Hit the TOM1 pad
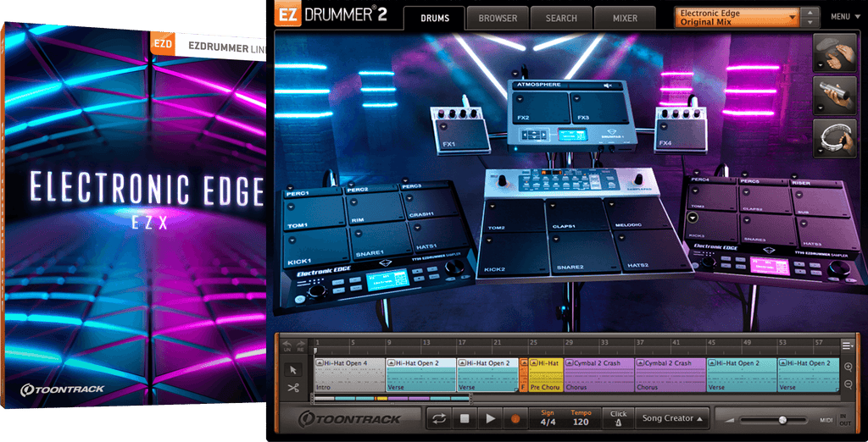Viewport: 868px width, 442px height. click(313, 214)
